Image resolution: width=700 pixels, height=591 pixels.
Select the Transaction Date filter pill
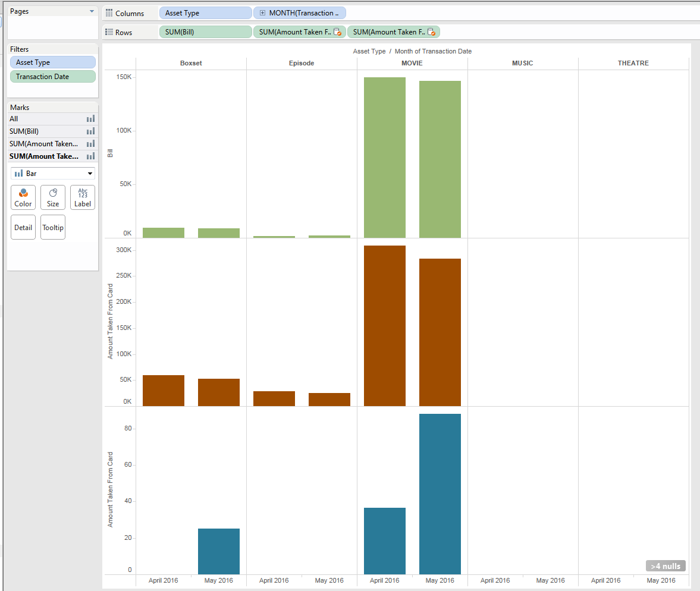pos(52,76)
